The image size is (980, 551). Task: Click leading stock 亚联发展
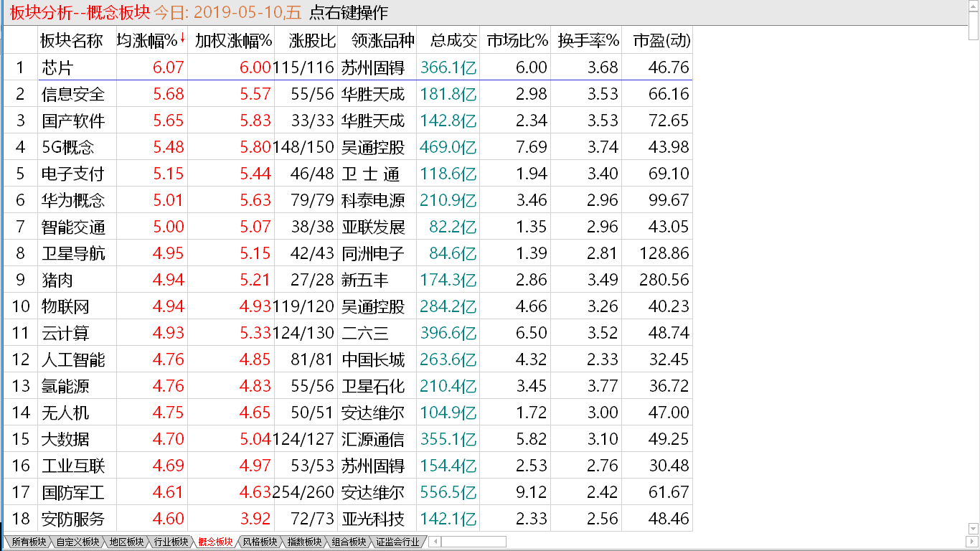pyautogui.click(x=373, y=227)
